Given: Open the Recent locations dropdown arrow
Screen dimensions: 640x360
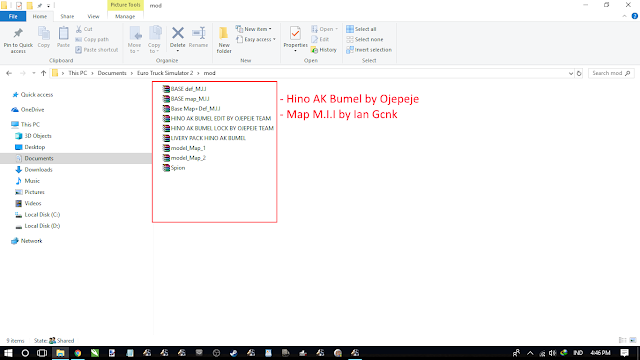Looking at the screenshot, I should coord(33,73).
